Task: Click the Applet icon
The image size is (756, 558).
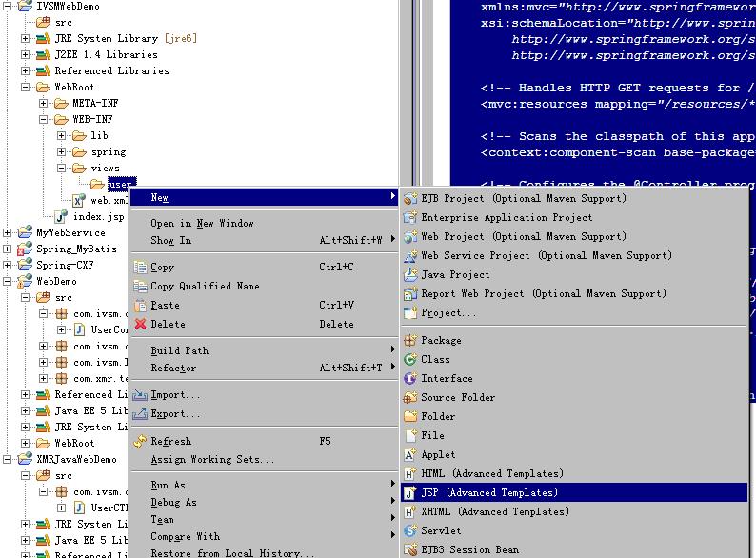Action: point(409,455)
